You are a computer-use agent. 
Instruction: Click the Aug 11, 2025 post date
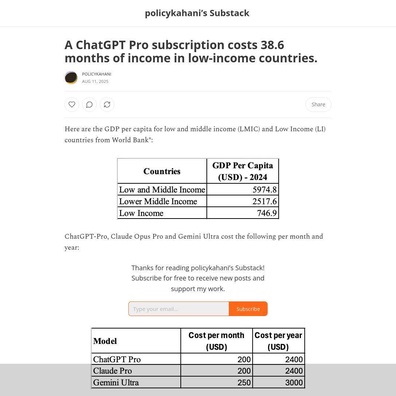(x=95, y=81)
